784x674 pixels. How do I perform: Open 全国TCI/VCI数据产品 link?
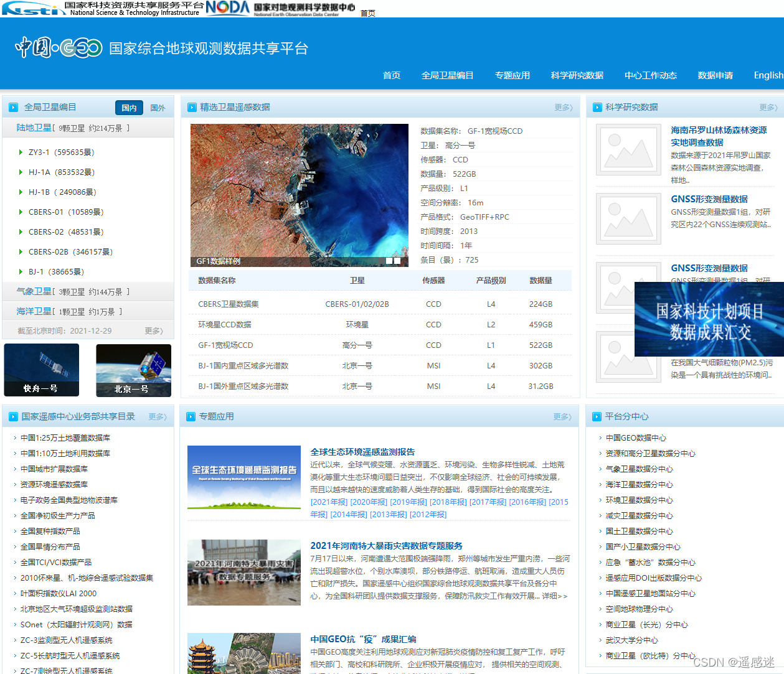coord(56,563)
